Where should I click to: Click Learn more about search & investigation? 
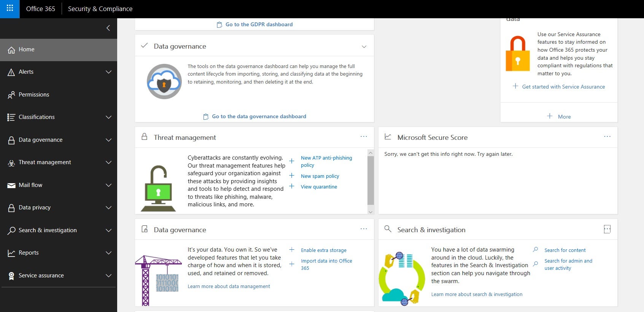tap(477, 294)
